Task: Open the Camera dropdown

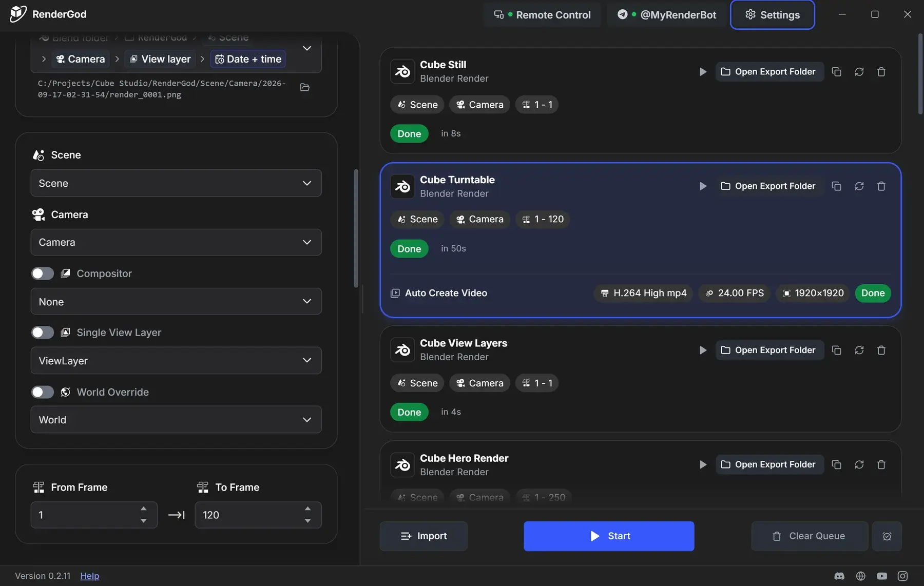Action: pyautogui.click(x=176, y=242)
